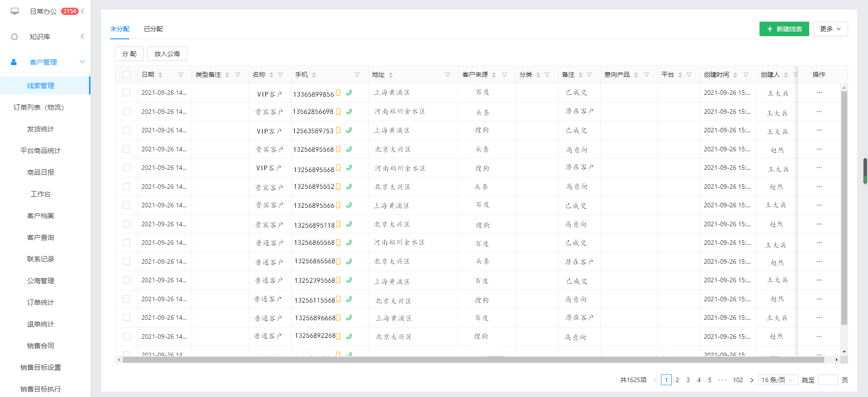The image size is (868, 397).
Task: Open filter funnel for 意向产品 column
Action: [x=646, y=75]
